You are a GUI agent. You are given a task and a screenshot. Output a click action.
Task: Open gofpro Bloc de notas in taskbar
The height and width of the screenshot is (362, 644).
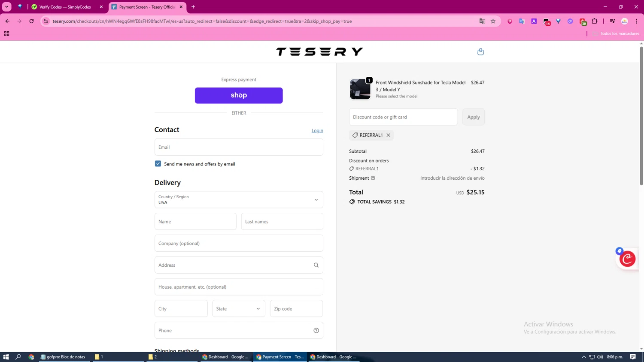64,357
